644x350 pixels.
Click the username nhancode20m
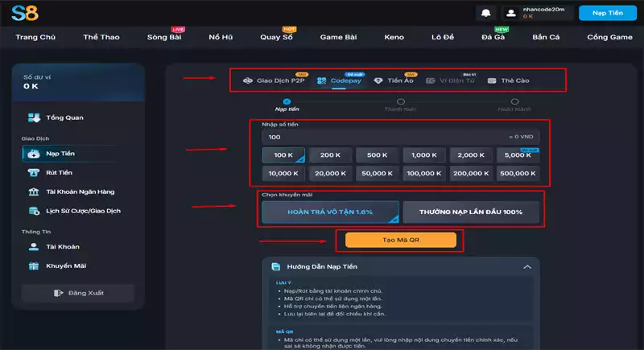[x=543, y=10]
